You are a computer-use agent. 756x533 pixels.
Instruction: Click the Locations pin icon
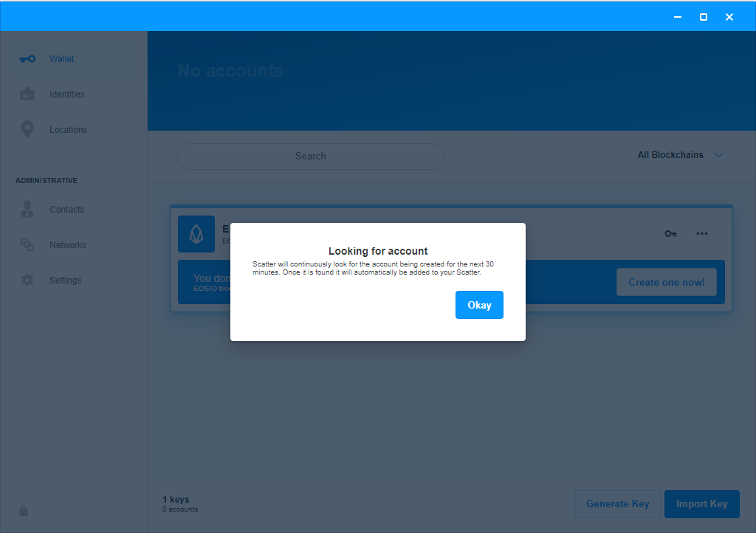(x=27, y=129)
